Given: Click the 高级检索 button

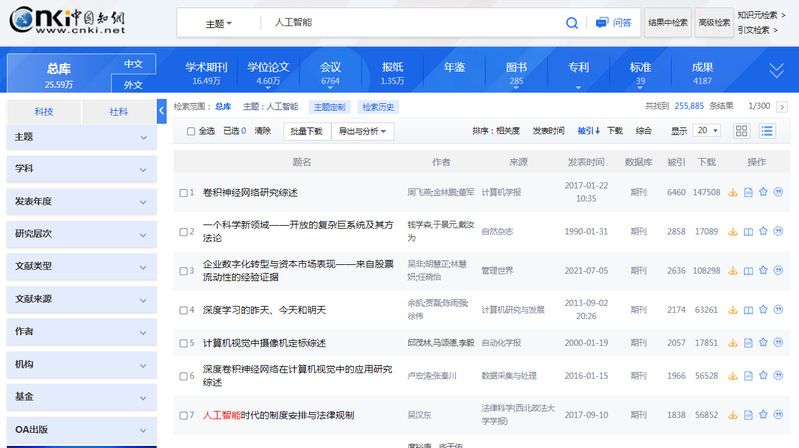Looking at the screenshot, I should [713, 22].
